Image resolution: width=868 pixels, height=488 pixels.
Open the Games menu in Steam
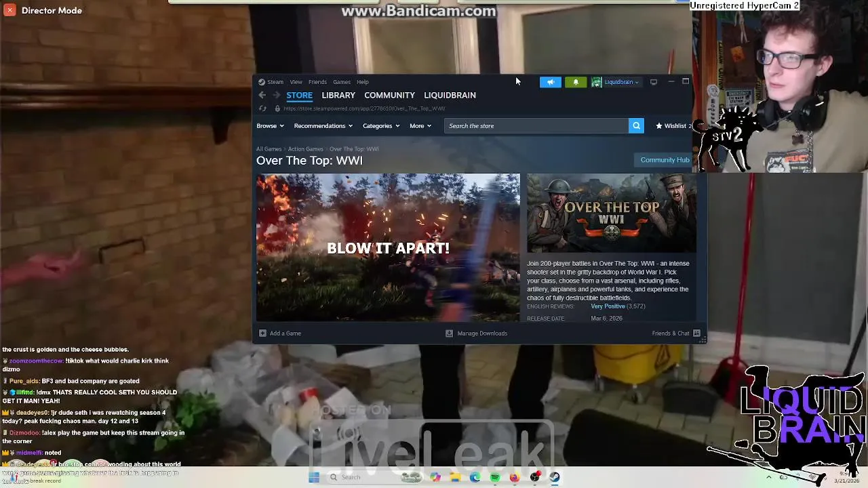(x=342, y=82)
